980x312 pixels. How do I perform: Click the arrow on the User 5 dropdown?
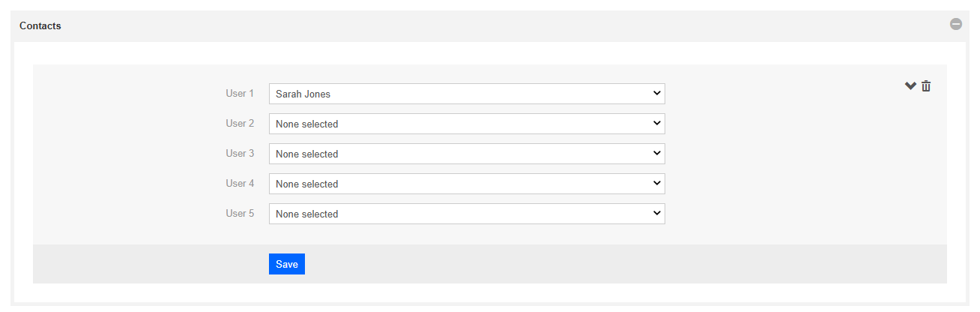(656, 214)
